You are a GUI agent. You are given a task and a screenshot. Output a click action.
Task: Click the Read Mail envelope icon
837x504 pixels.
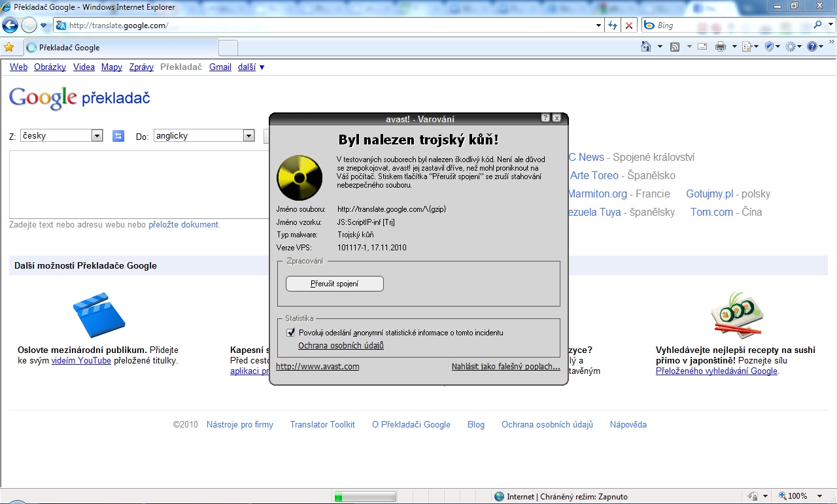click(x=702, y=46)
